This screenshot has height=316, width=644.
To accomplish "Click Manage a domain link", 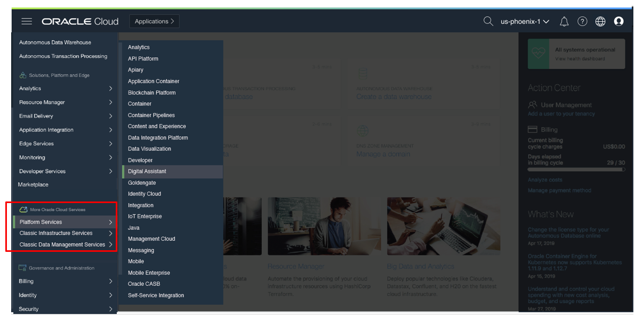I will tap(383, 154).
